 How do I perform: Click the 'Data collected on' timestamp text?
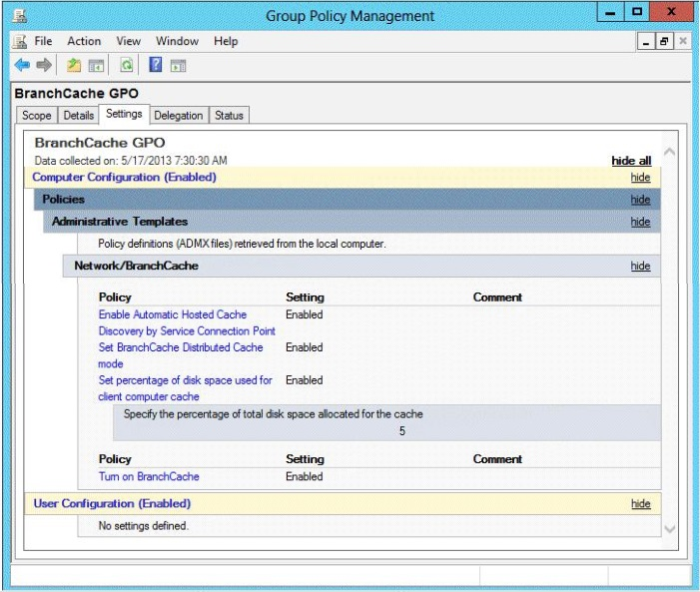[131, 161]
